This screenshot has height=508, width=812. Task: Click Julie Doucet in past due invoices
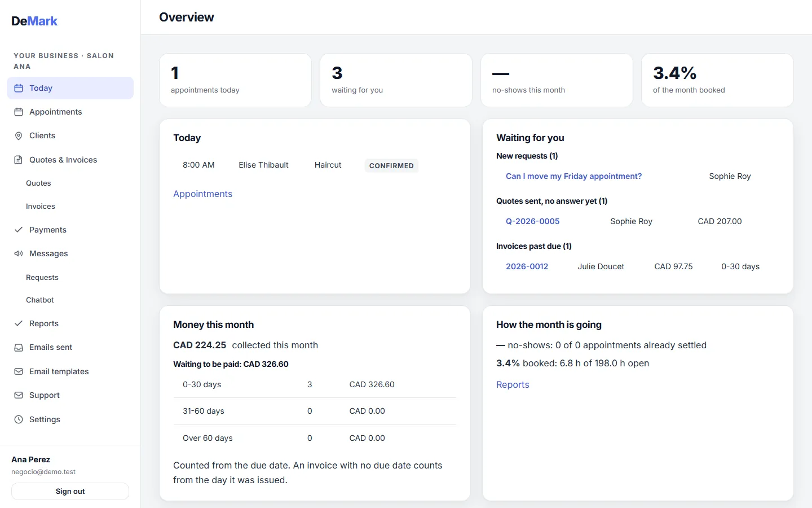coord(601,266)
